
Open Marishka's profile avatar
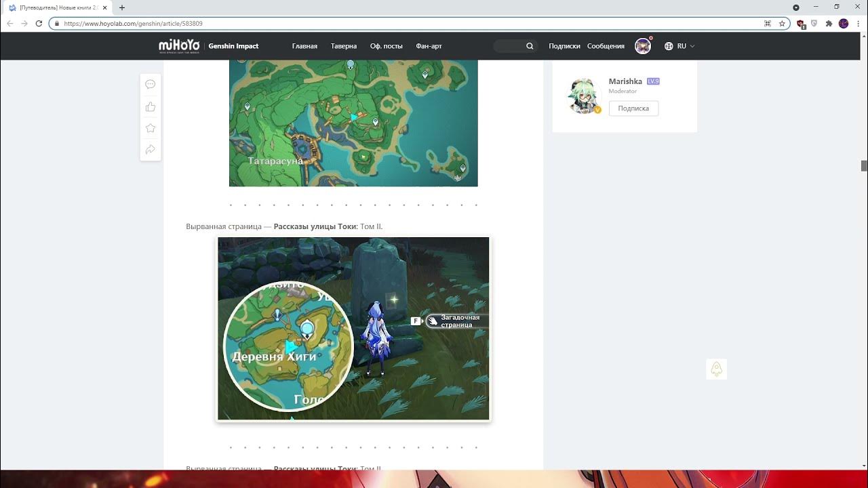[x=584, y=96]
